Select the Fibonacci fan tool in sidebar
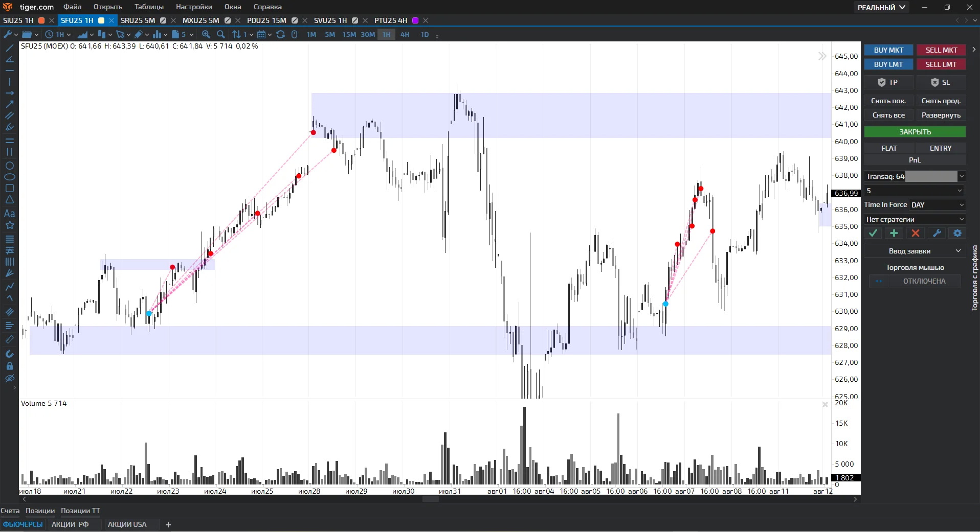 point(9,273)
